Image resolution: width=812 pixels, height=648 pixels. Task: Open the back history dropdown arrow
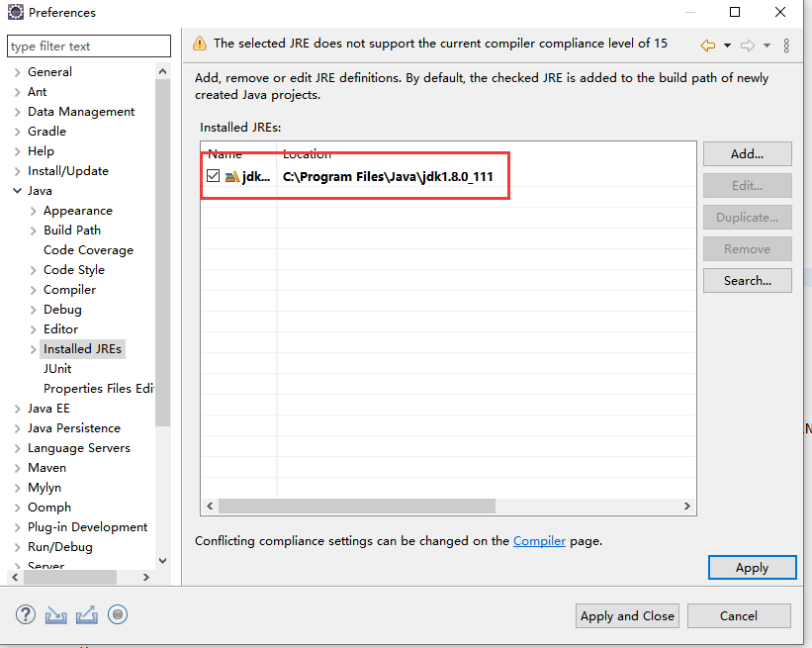click(x=727, y=46)
